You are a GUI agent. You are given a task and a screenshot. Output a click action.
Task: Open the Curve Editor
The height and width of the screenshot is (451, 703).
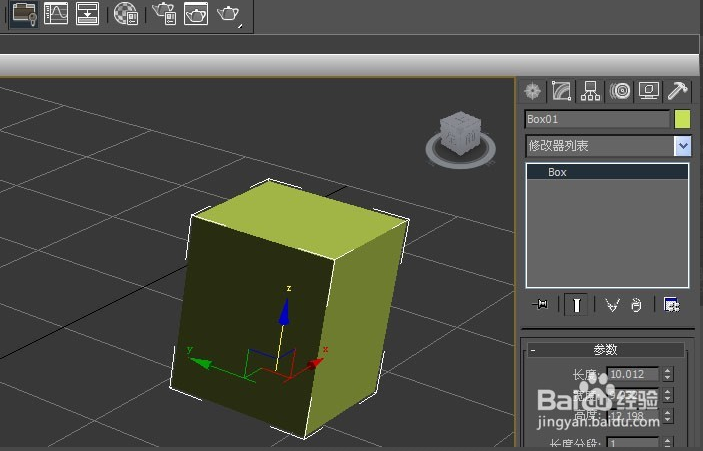pyautogui.click(x=56, y=13)
